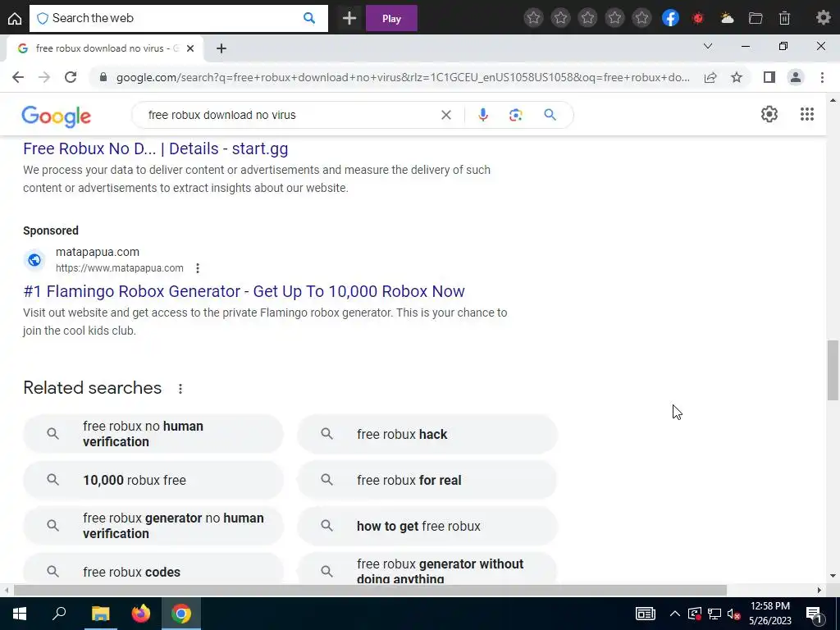Viewport: 840px width, 630px height.
Task: Open muted volume tray icon
Action: [x=734, y=614]
